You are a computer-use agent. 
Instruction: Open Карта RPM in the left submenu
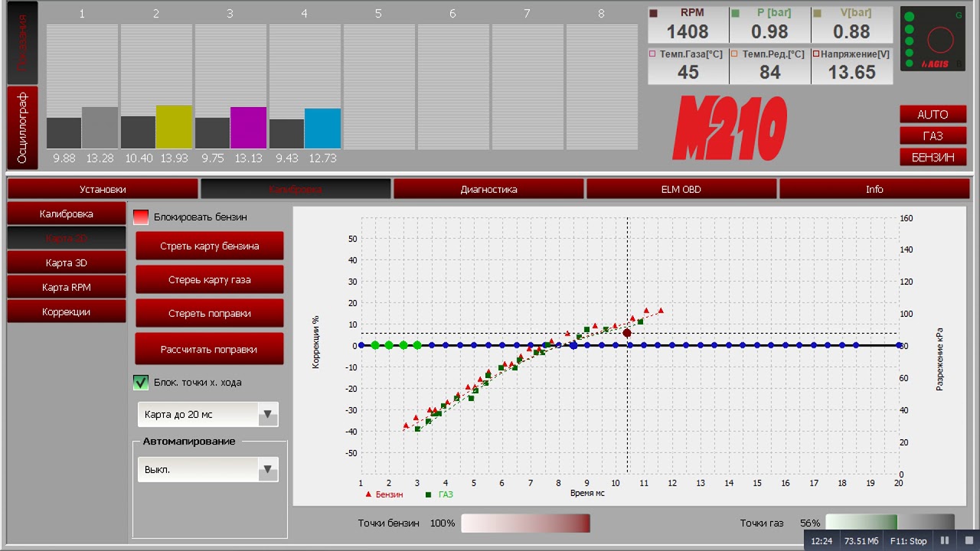67,287
